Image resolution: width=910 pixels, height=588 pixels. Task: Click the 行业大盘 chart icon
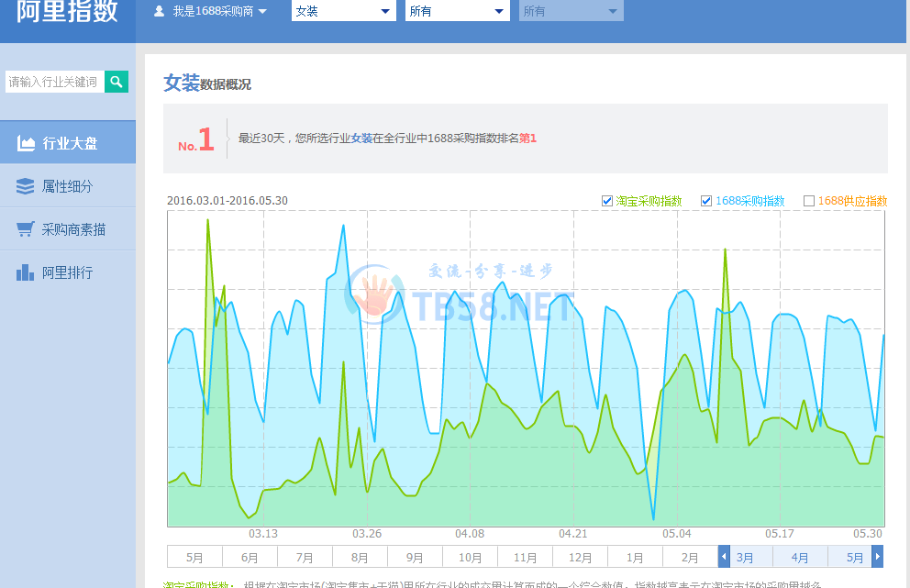point(26,143)
